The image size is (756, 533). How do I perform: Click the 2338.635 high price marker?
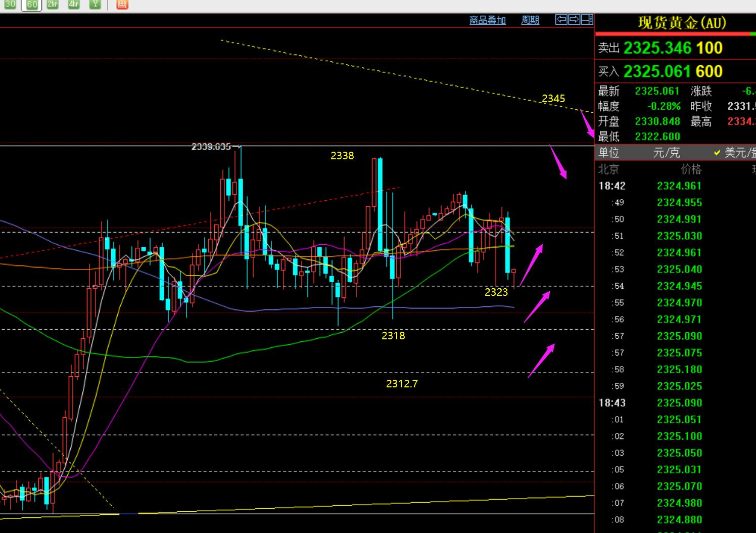click(211, 147)
